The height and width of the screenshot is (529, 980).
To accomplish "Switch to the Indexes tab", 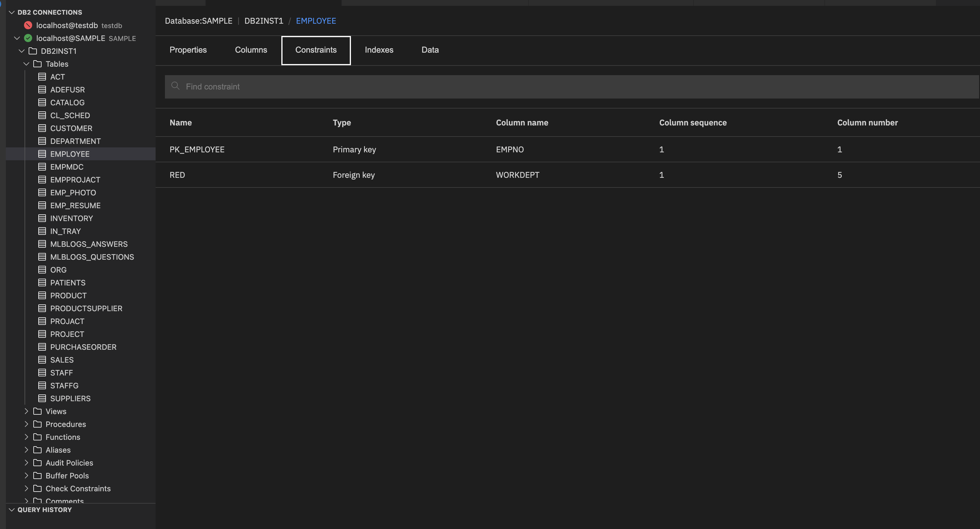I will tap(379, 50).
